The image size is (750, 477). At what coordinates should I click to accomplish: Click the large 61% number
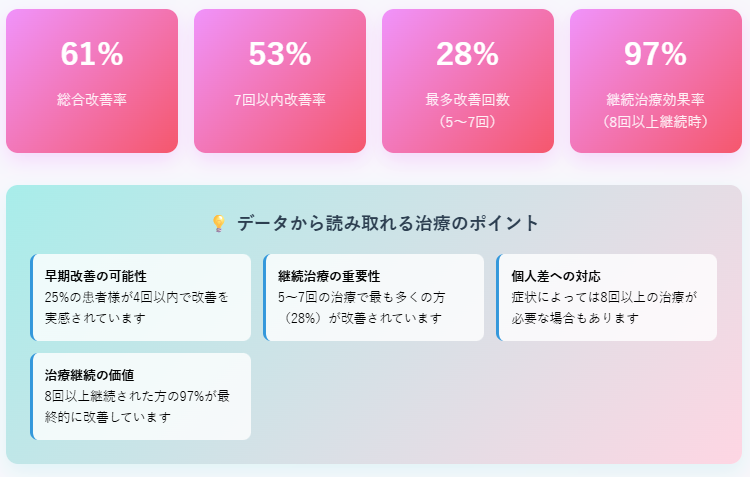[x=92, y=54]
